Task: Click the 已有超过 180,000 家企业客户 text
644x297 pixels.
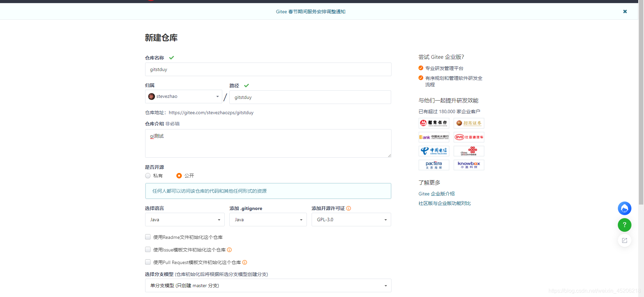Action: click(x=449, y=111)
